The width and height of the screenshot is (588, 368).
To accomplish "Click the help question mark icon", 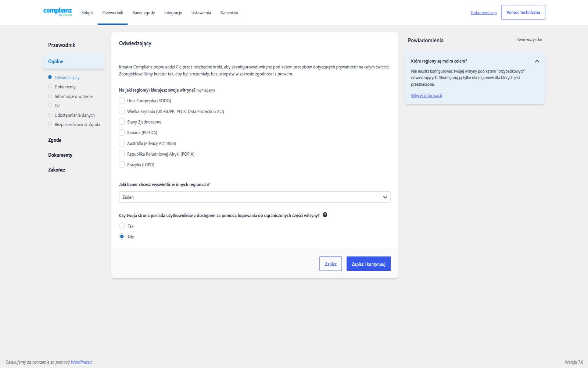I will coord(325,215).
